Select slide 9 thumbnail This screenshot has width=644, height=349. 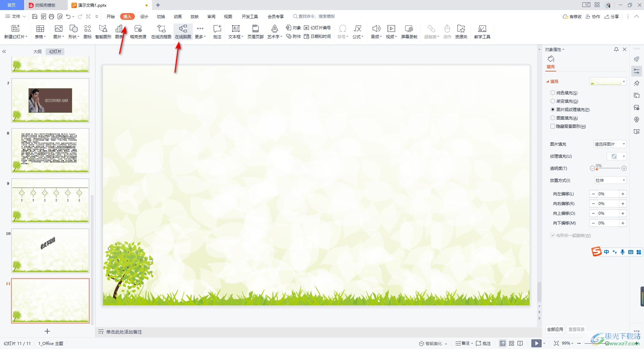tap(50, 201)
